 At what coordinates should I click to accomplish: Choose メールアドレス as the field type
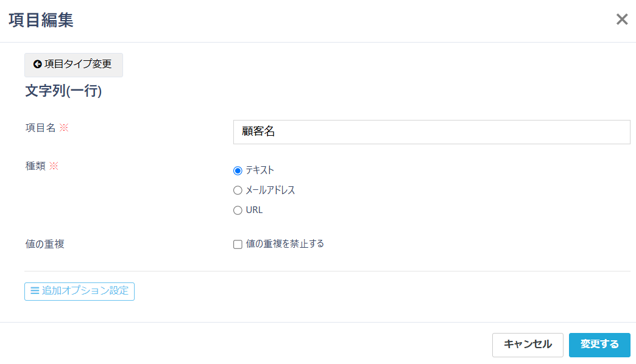[237, 190]
